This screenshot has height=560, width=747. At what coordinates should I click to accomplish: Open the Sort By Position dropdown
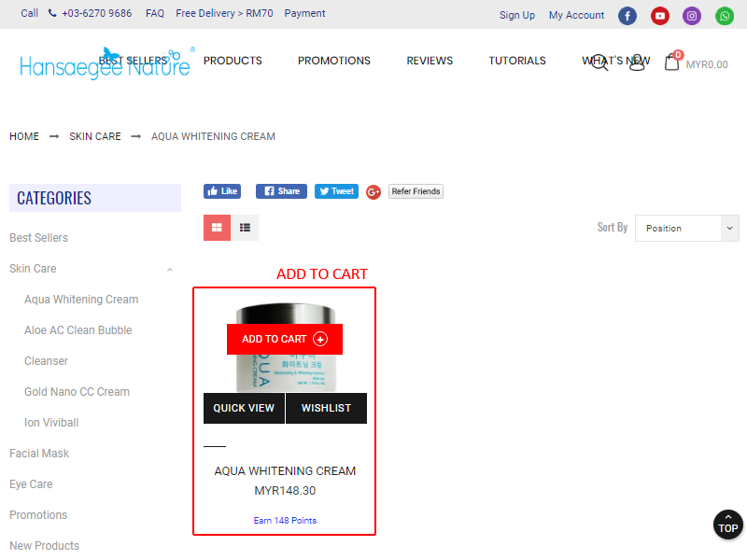(687, 228)
